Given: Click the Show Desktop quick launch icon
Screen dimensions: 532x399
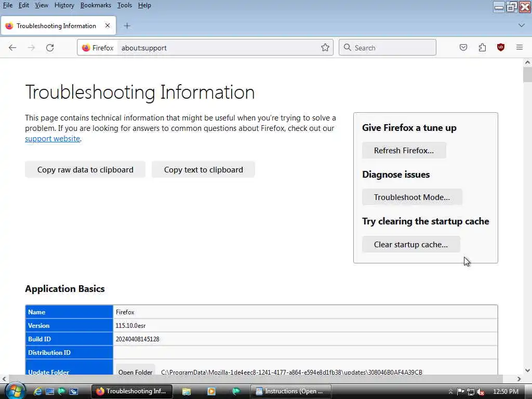Looking at the screenshot, I should [49, 391].
